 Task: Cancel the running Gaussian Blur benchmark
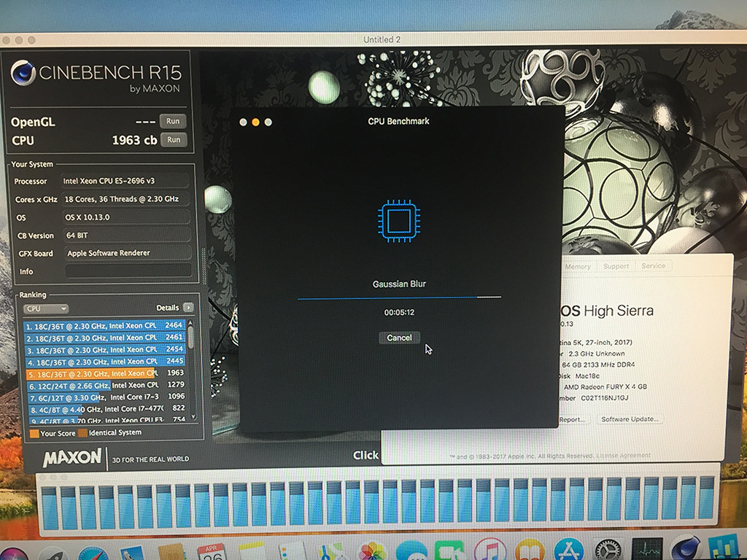pyautogui.click(x=399, y=338)
